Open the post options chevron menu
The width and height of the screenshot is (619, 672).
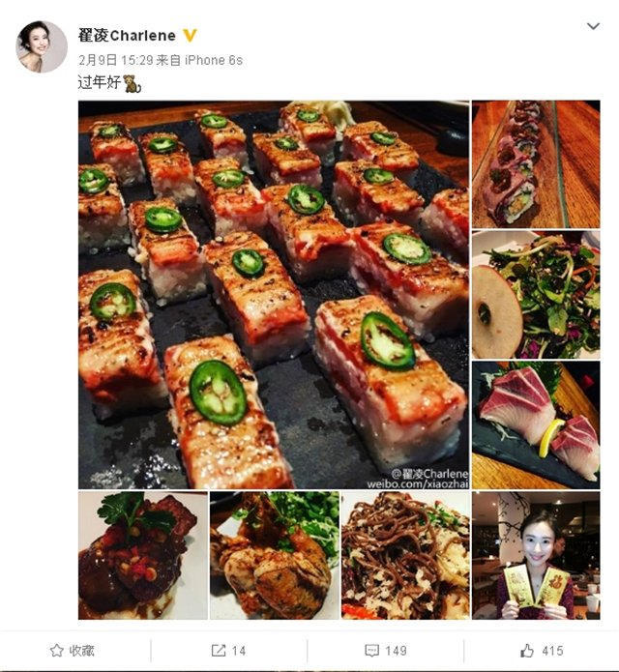point(594,26)
